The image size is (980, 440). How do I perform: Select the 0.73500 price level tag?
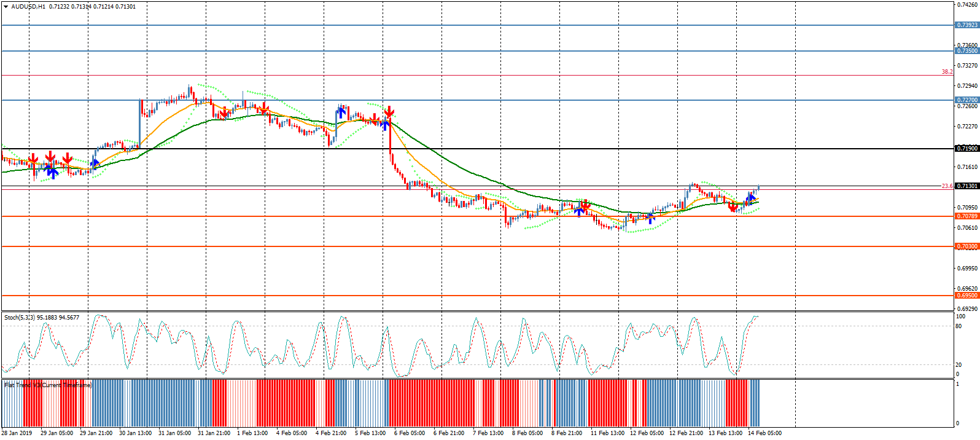[x=967, y=51]
